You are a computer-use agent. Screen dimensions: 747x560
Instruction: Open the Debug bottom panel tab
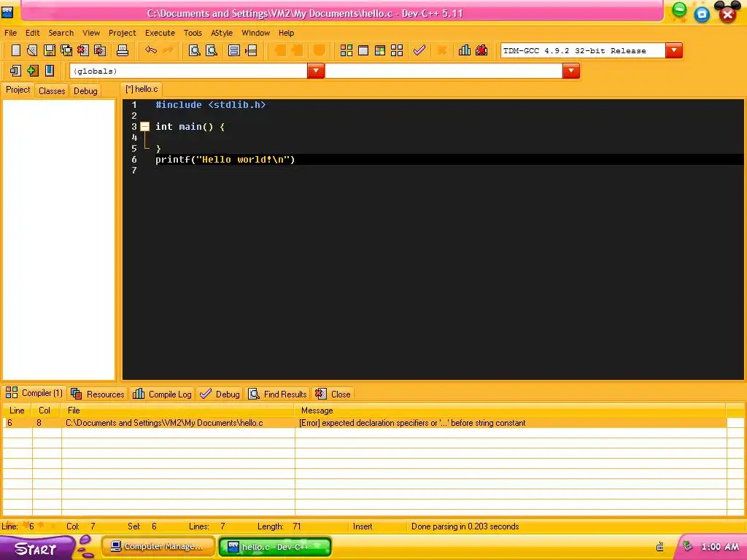click(220, 394)
